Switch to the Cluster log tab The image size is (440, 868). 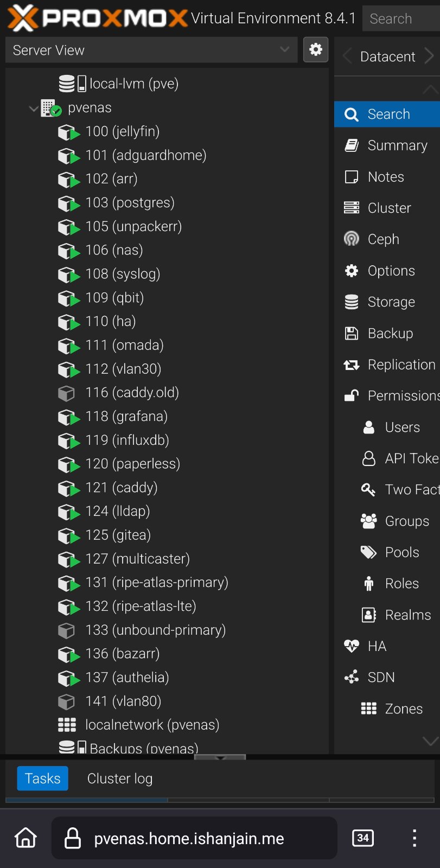point(120,778)
